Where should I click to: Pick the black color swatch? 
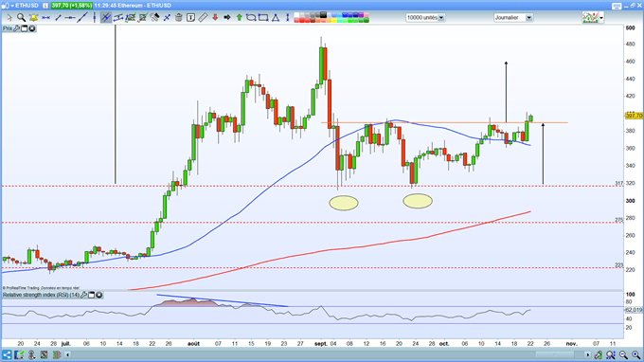click(323, 15)
